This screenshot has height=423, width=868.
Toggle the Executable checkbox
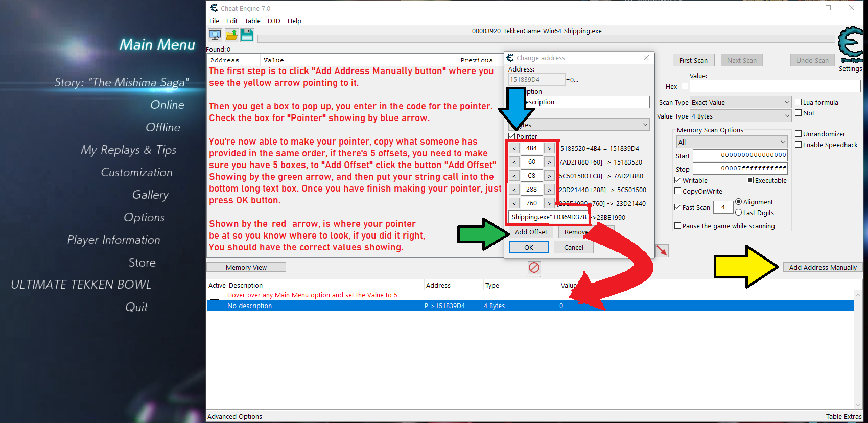[750, 180]
